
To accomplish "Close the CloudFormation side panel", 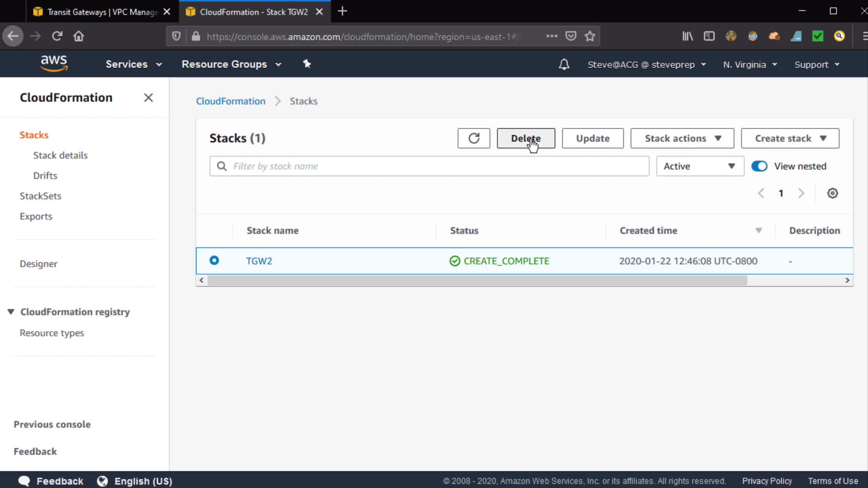I will tap(148, 98).
